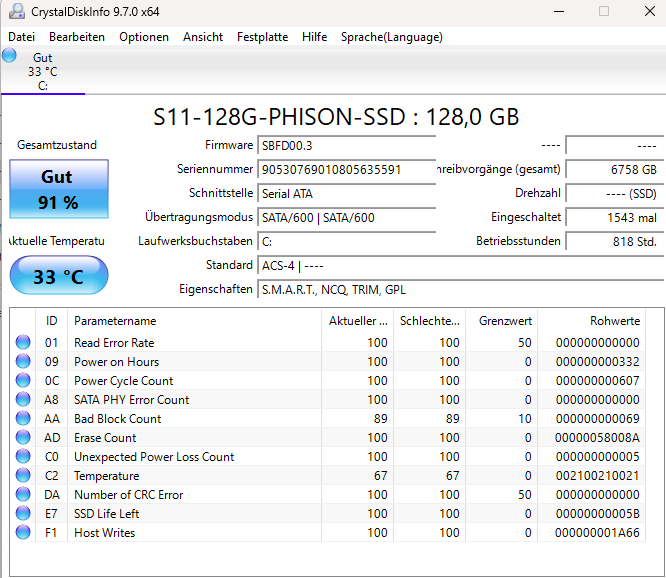Click raw value 0000058008A of Erase Count
Image resolution: width=666 pixels, height=578 pixels.
click(597, 438)
